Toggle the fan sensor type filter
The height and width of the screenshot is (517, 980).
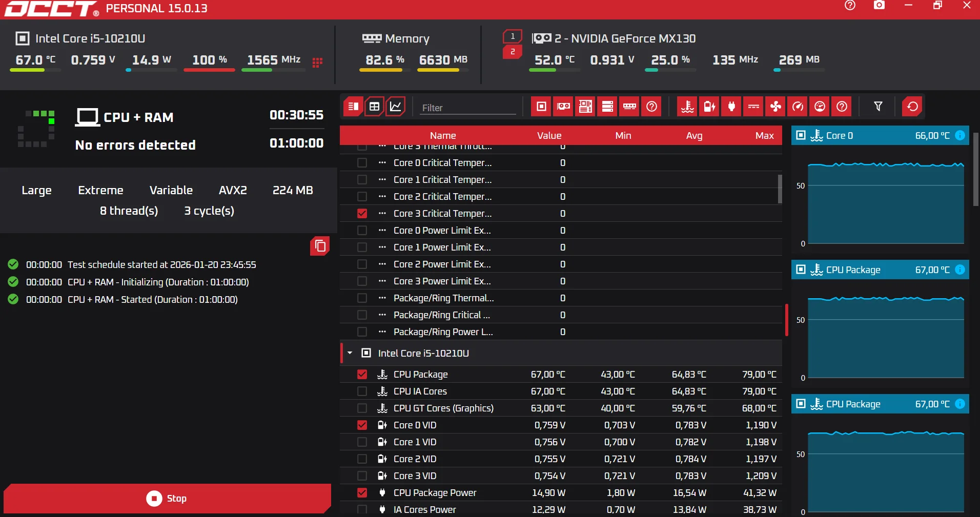pyautogui.click(x=775, y=107)
